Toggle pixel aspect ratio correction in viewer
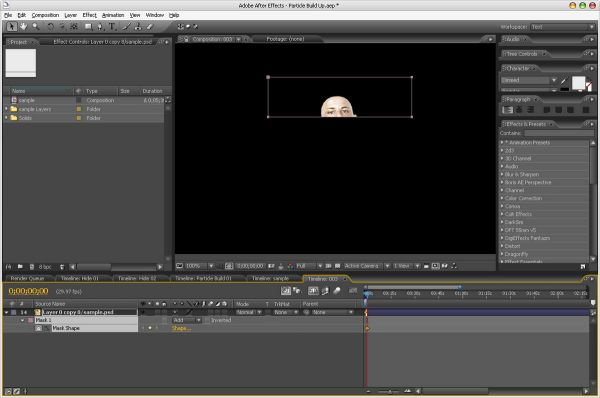The image size is (600, 398). [x=426, y=266]
